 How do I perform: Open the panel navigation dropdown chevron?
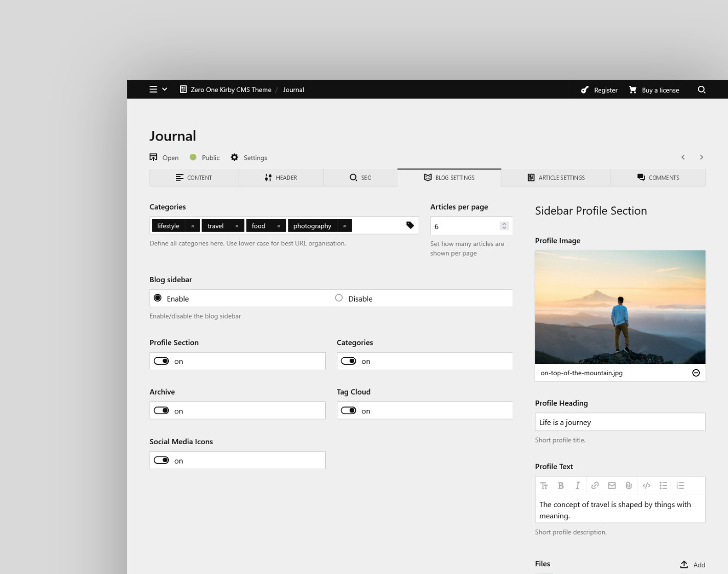click(x=165, y=89)
